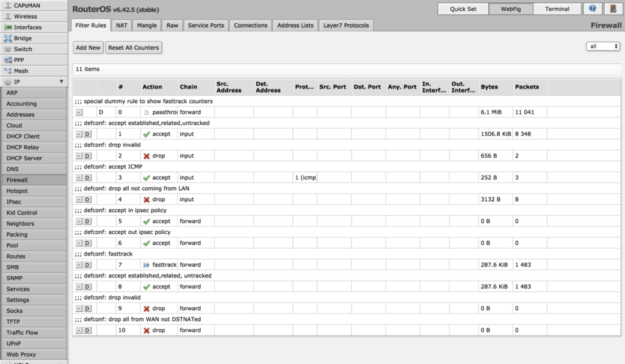Open the Connections tab

point(251,25)
